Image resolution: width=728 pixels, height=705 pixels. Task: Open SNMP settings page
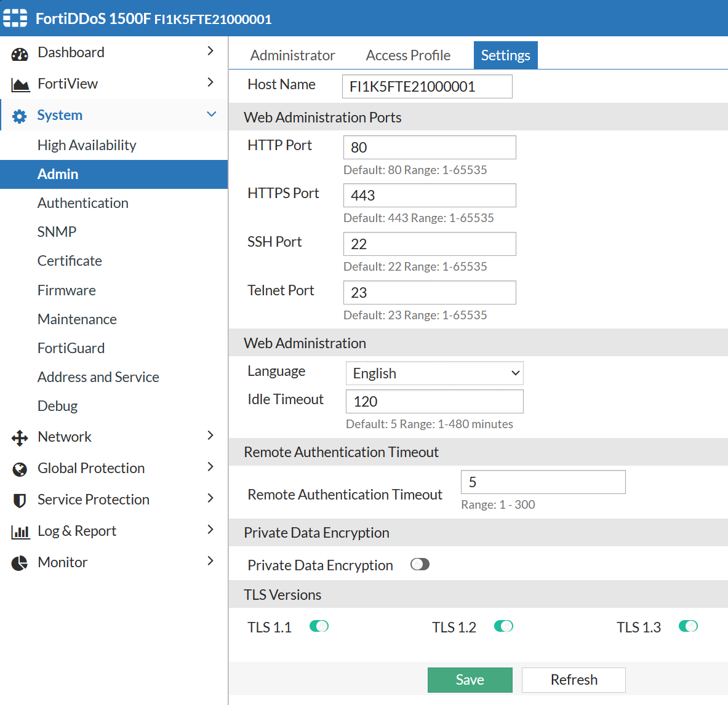pos(57,231)
